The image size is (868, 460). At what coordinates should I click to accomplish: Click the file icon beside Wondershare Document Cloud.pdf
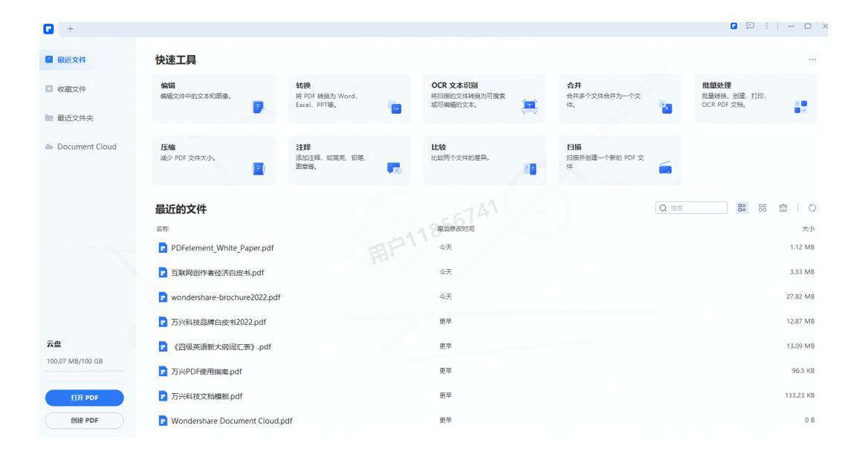[163, 421]
